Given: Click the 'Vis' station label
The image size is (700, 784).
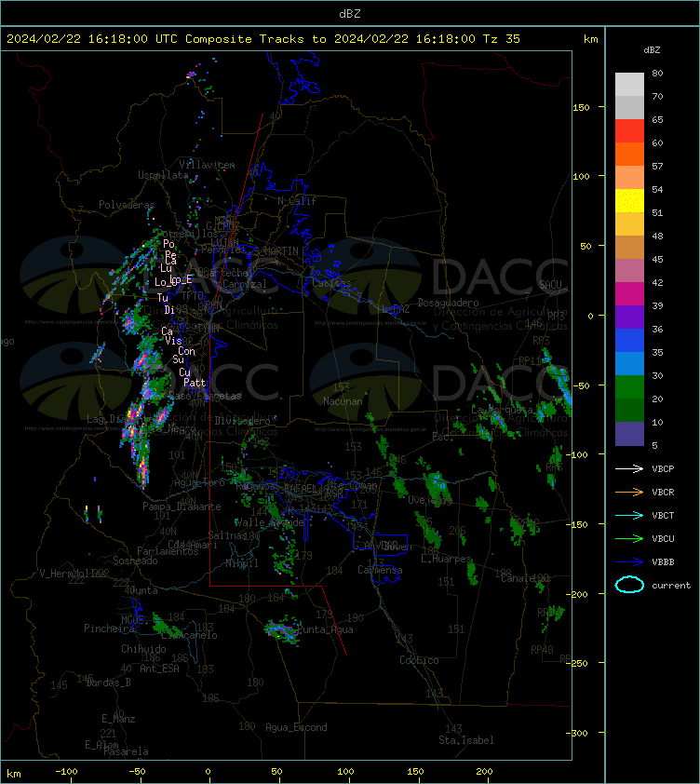Looking at the screenshot, I should click(173, 341).
